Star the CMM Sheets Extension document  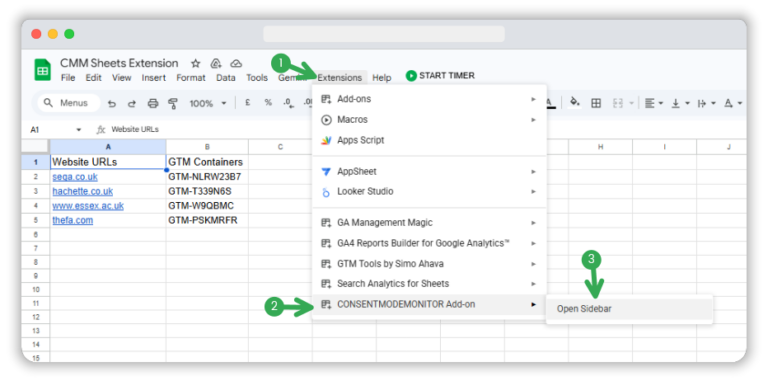point(195,64)
